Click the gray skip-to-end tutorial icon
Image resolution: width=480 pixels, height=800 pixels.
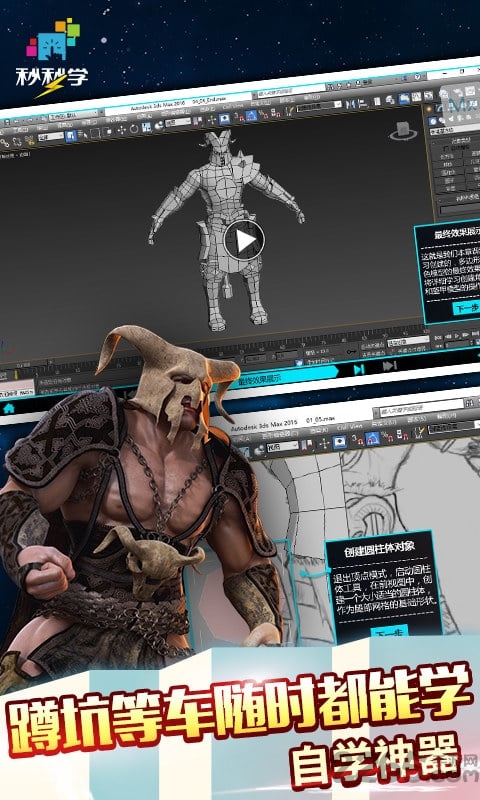click(x=390, y=365)
